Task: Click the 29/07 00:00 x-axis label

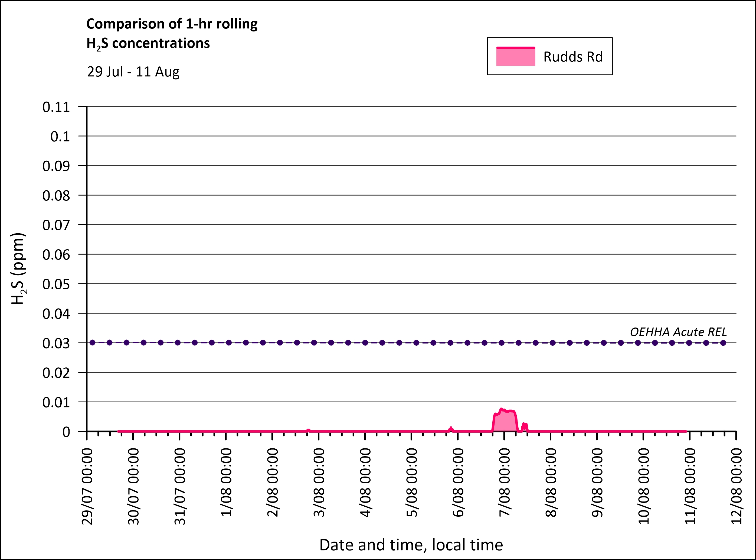Action: [x=87, y=486]
